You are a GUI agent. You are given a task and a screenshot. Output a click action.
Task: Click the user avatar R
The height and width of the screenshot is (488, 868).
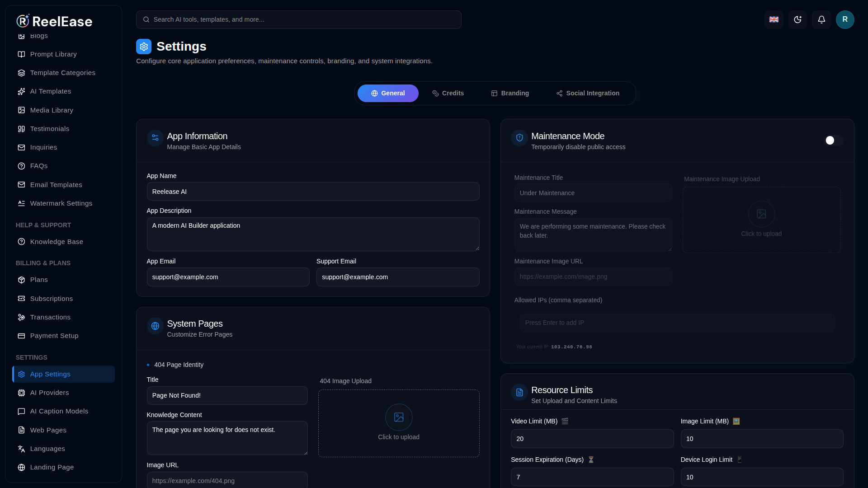[845, 19]
